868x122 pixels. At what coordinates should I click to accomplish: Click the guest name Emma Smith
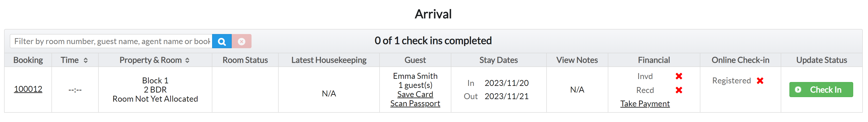click(x=415, y=76)
